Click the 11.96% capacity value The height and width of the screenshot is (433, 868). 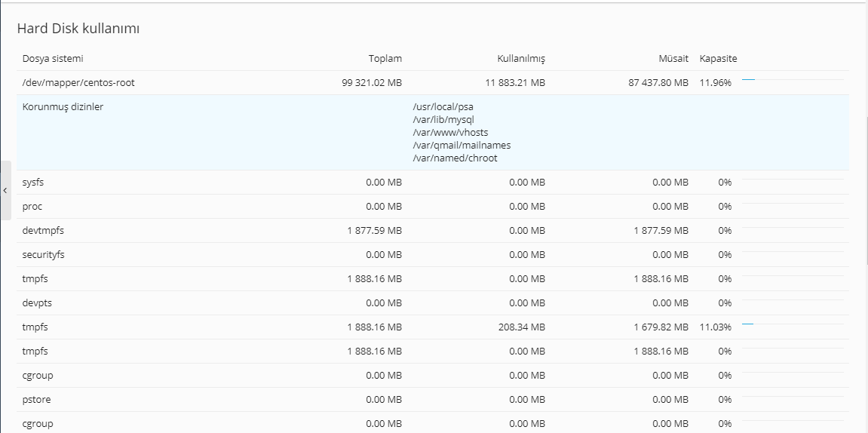715,83
